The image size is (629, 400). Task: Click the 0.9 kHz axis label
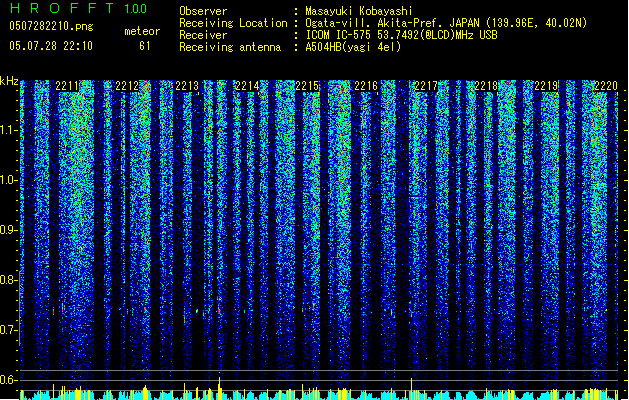pyautogui.click(x=9, y=230)
